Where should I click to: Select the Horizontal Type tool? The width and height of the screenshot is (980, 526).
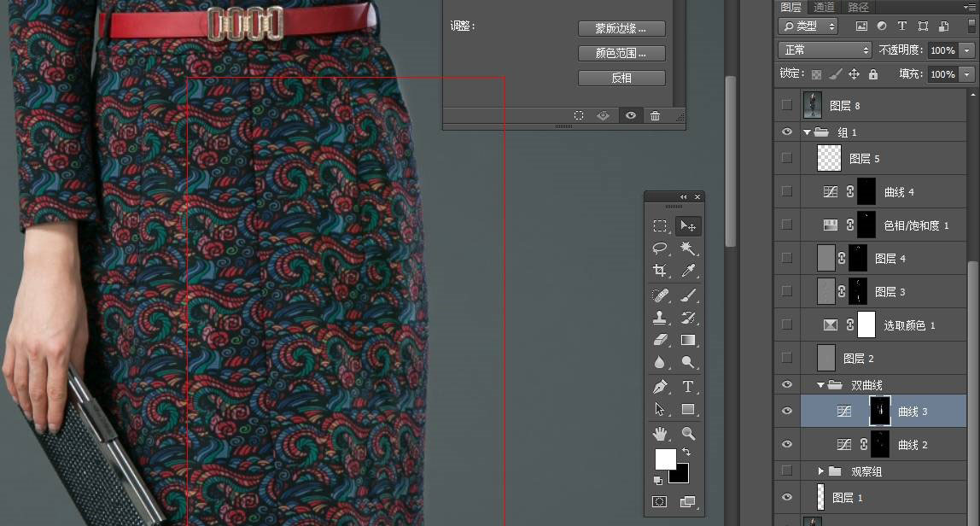[687, 387]
